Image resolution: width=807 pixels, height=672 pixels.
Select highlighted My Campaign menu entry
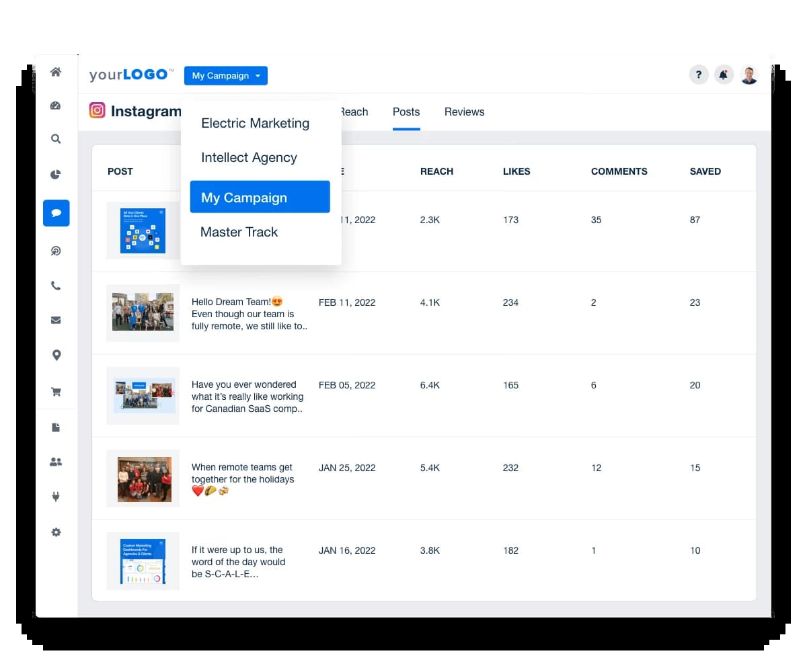pyautogui.click(x=260, y=197)
